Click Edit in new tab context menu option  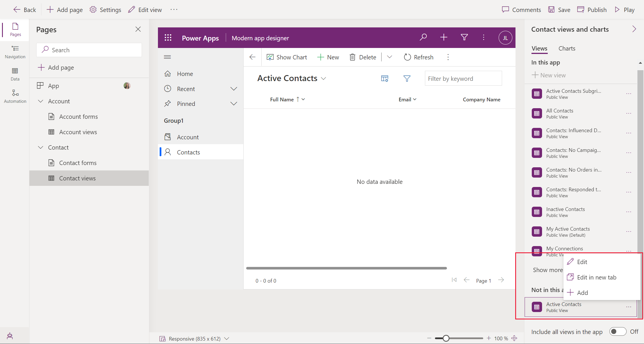[x=596, y=277]
